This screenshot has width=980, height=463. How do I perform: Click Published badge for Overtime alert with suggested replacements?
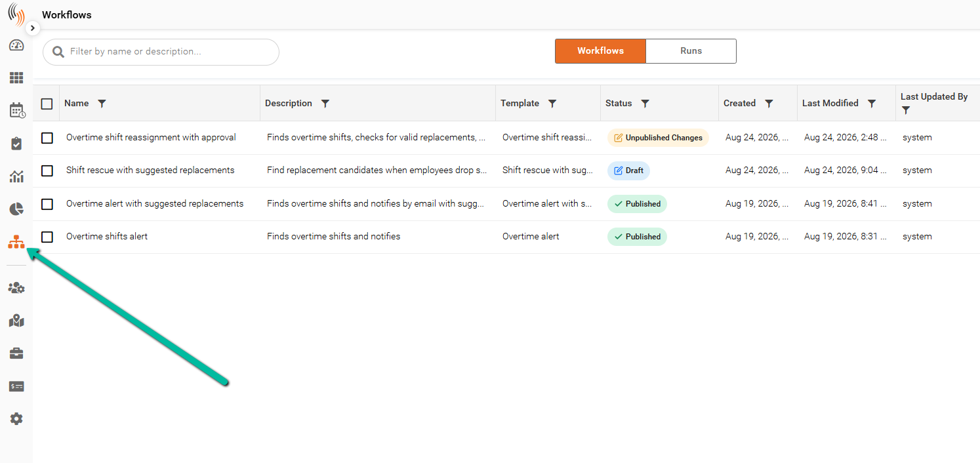pyautogui.click(x=637, y=204)
